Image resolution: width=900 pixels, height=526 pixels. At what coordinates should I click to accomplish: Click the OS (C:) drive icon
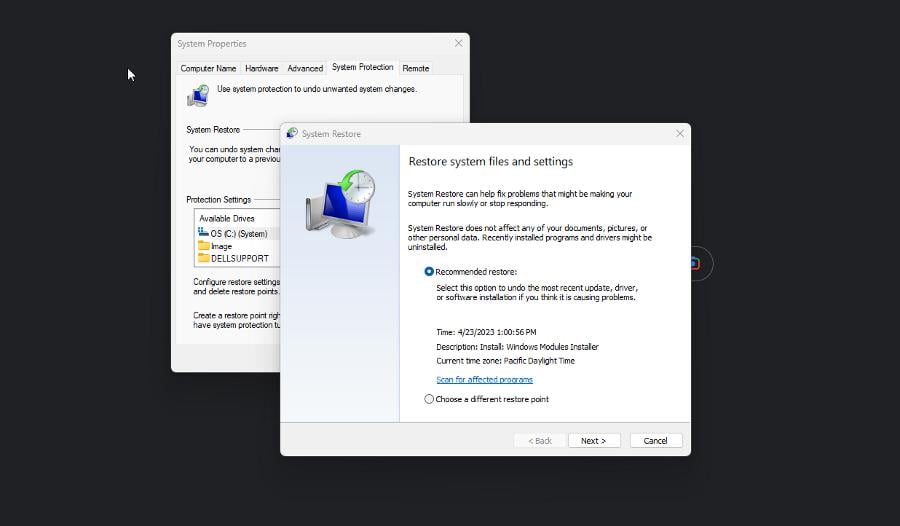pyautogui.click(x=203, y=233)
